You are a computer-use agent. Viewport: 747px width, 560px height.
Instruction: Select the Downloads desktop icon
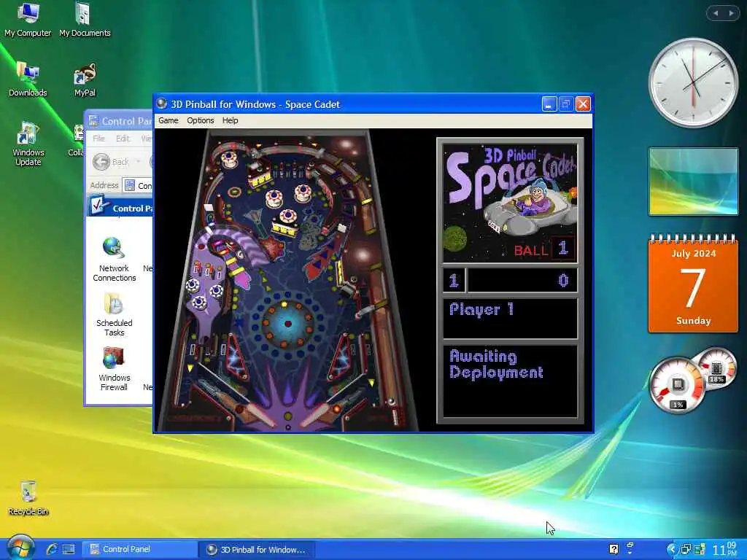[28, 80]
